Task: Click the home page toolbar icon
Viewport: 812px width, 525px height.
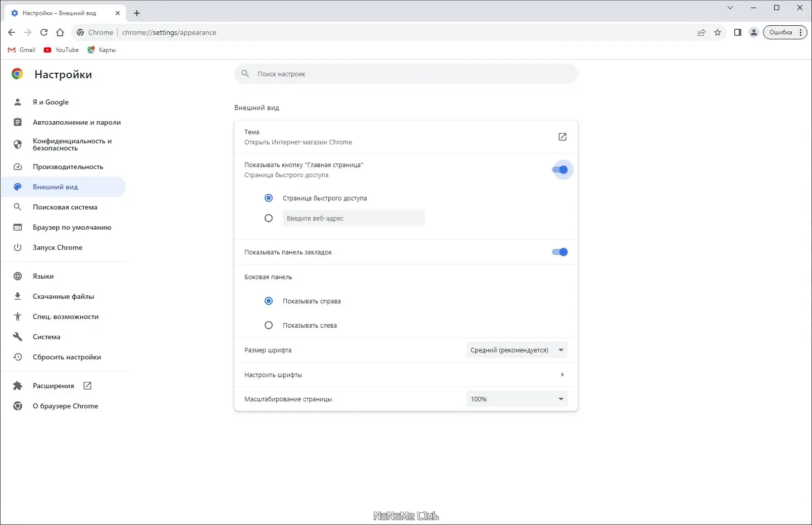Action: tap(60, 32)
